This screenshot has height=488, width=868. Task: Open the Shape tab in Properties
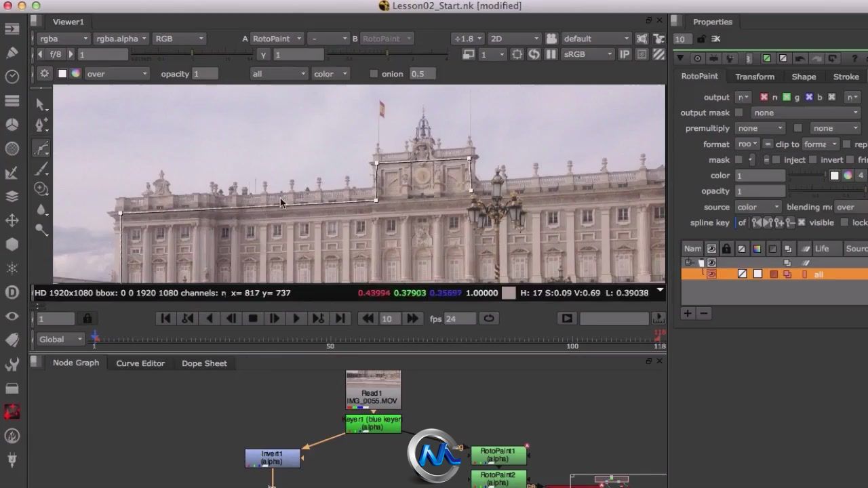tap(804, 77)
